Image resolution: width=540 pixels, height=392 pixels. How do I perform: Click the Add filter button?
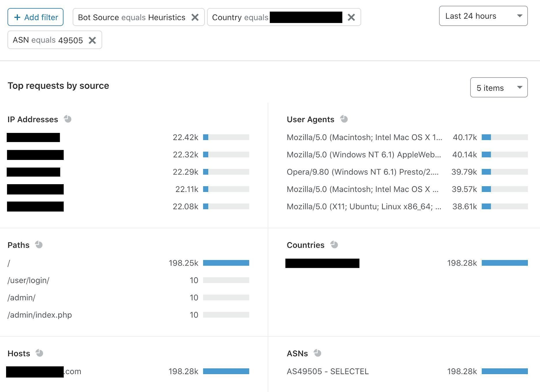(x=35, y=17)
